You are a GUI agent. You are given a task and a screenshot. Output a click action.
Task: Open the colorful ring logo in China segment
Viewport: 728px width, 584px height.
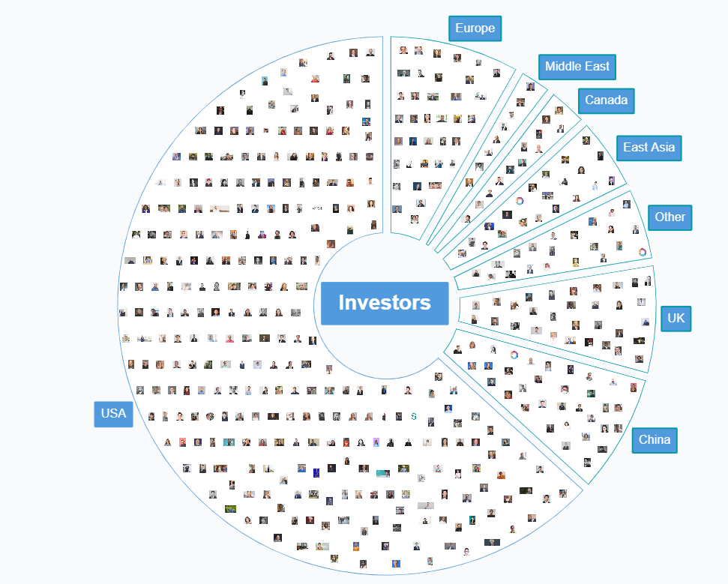click(514, 355)
